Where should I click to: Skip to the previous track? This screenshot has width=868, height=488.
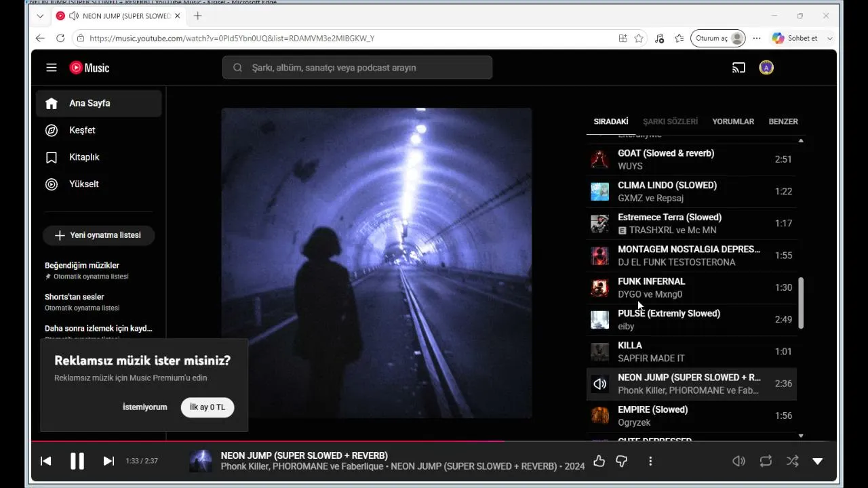click(x=46, y=461)
